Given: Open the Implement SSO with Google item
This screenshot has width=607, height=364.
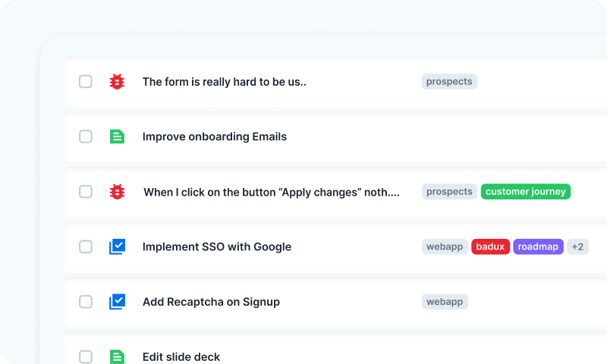Looking at the screenshot, I should click(x=216, y=246).
